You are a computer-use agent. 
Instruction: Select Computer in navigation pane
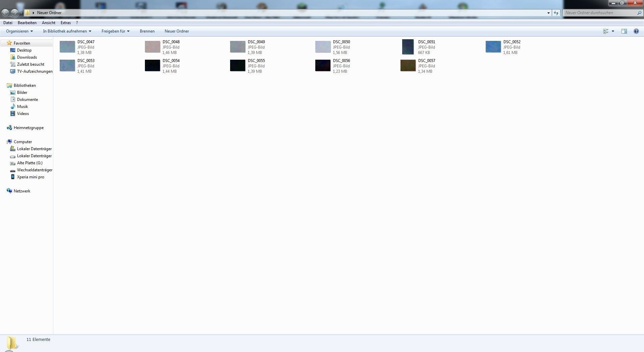point(22,142)
